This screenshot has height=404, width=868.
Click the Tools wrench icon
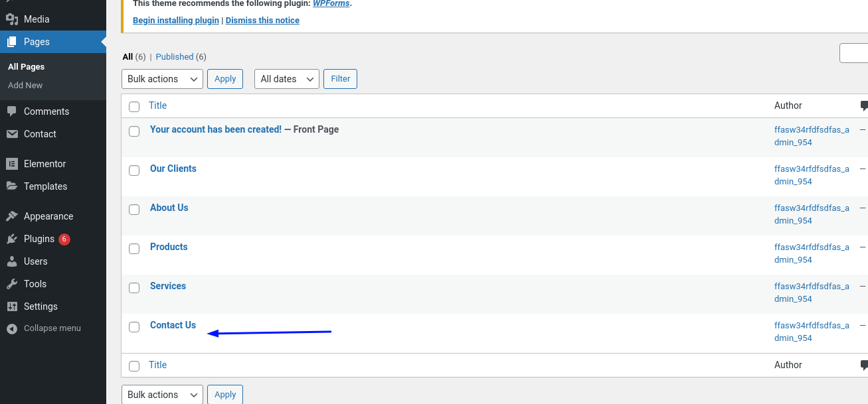[x=12, y=284]
